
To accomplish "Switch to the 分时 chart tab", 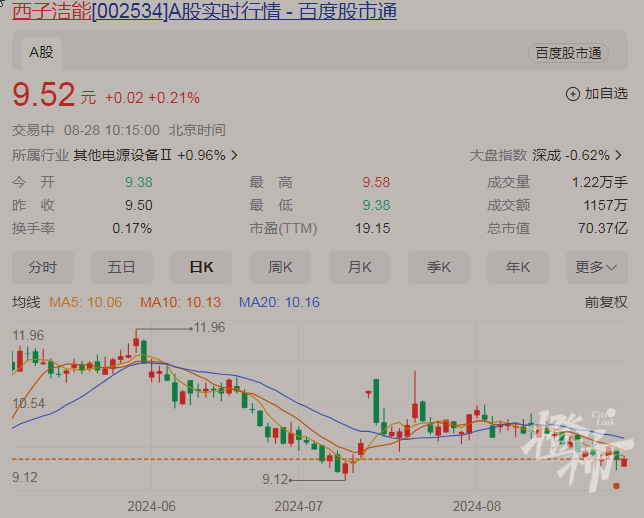I will [x=43, y=267].
